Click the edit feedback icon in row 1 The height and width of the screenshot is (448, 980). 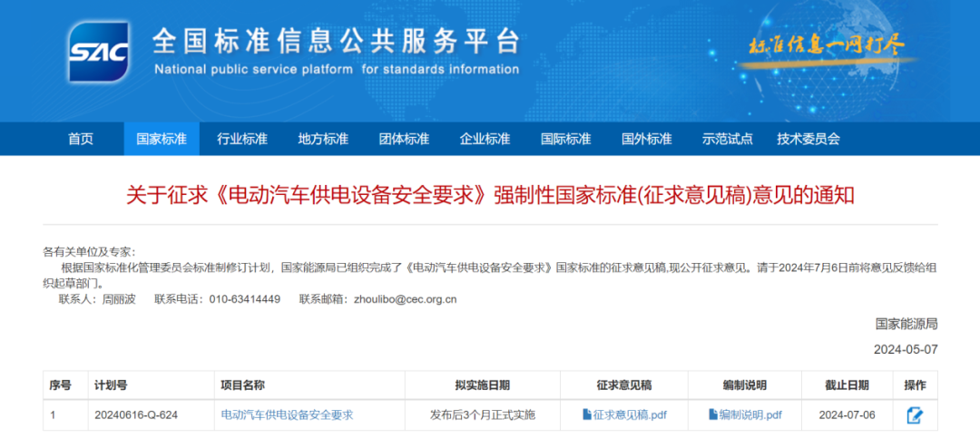(x=915, y=414)
